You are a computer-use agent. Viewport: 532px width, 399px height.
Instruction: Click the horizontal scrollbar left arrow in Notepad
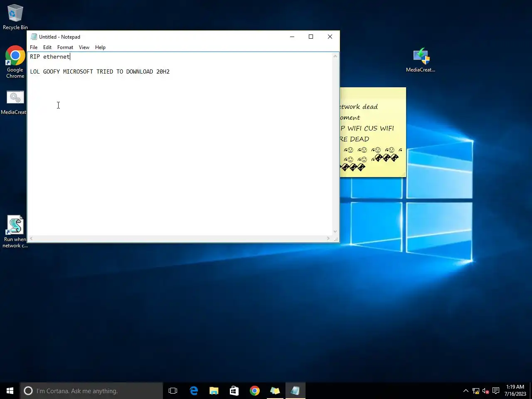tap(31, 239)
